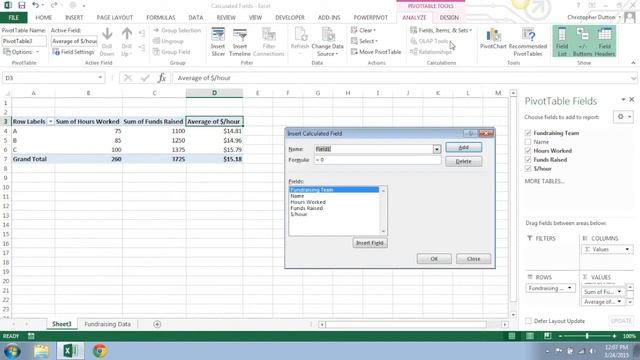Open PivotTable Options dropdown

(x=21, y=52)
